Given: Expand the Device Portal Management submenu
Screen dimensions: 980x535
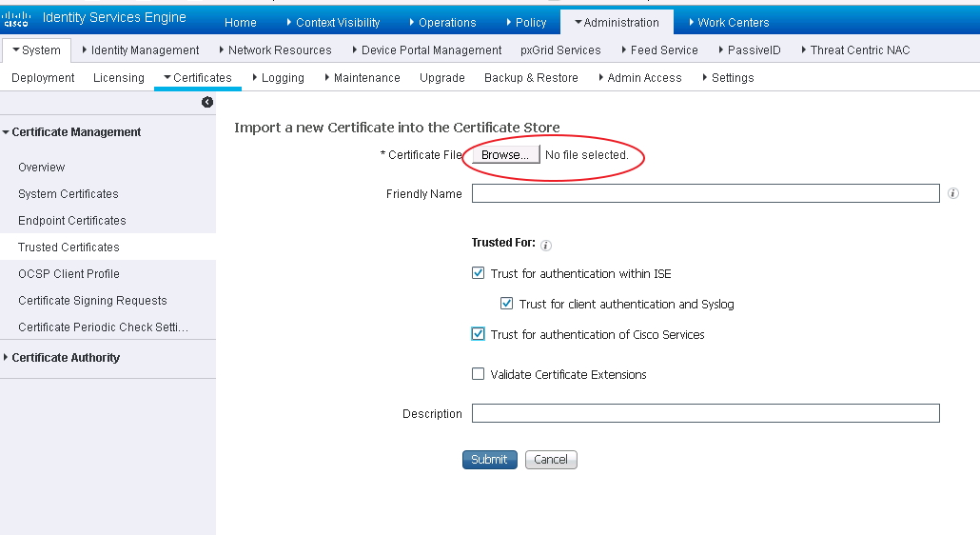Looking at the screenshot, I should coord(427,50).
